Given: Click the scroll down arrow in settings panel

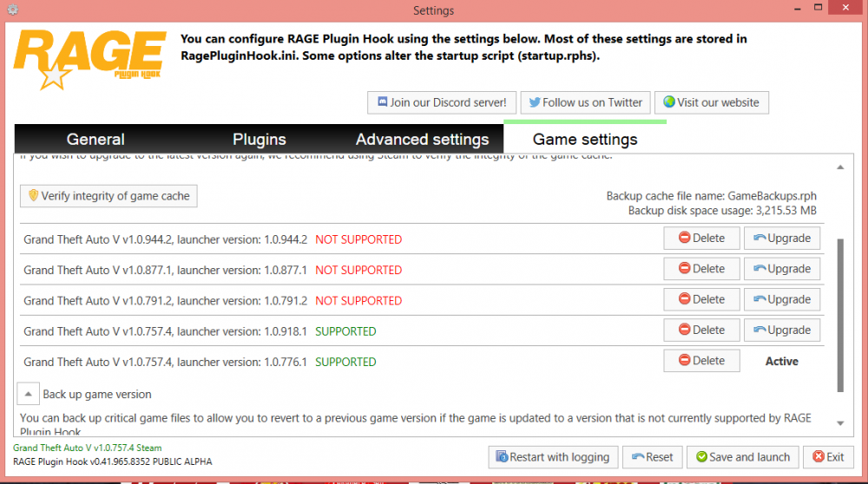Looking at the screenshot, I should coord(840,423).
